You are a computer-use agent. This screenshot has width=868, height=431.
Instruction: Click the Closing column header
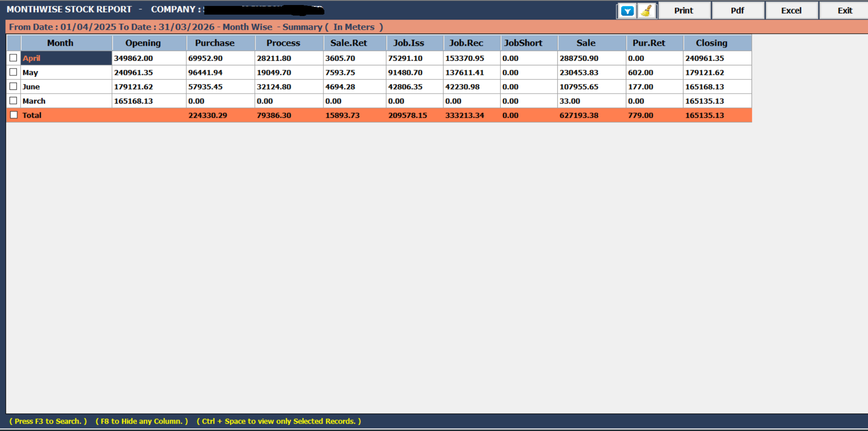pos(711,42)
